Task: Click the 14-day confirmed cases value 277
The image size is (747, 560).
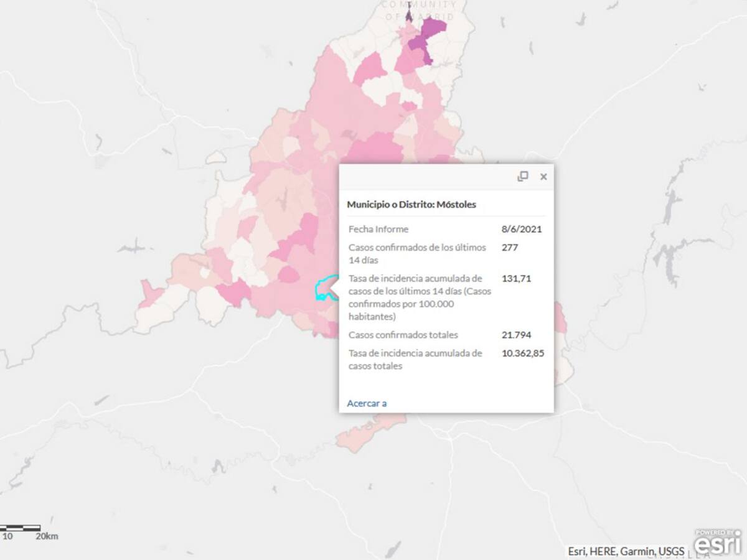Action: 510,248
